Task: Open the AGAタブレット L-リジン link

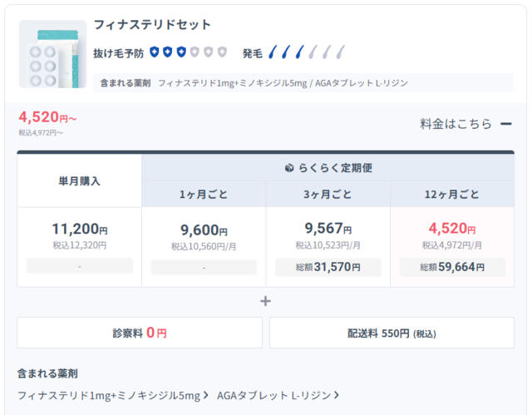Action: (x=278, y=395)
